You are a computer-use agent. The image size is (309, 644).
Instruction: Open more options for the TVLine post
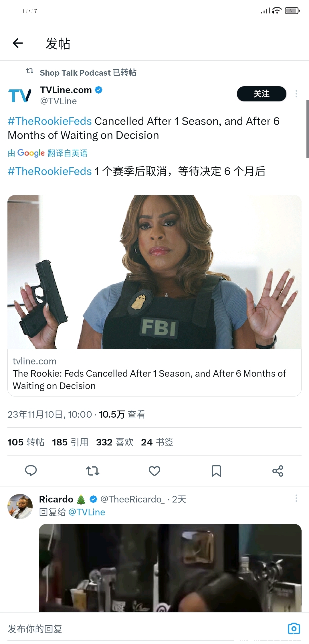pyautogui.click(x=296, y=94)
